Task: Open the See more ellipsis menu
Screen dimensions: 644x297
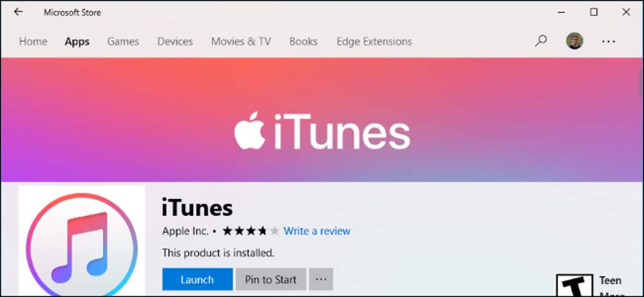Action: point(609,41)
